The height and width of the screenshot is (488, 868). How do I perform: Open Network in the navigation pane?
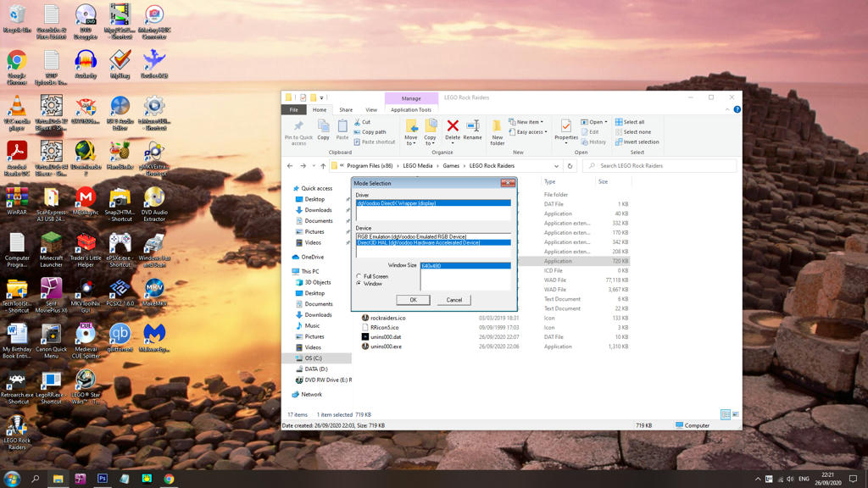[311, 395]
